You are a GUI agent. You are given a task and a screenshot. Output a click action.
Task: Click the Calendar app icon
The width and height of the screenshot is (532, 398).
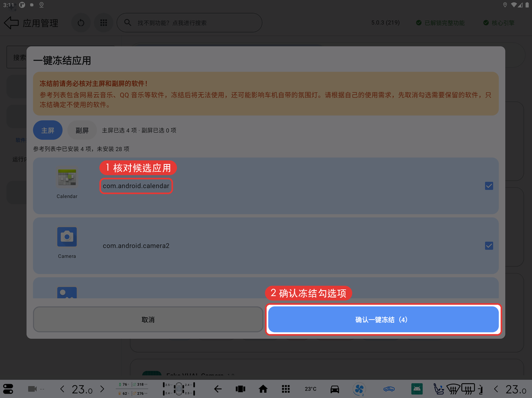coord(67,177)
